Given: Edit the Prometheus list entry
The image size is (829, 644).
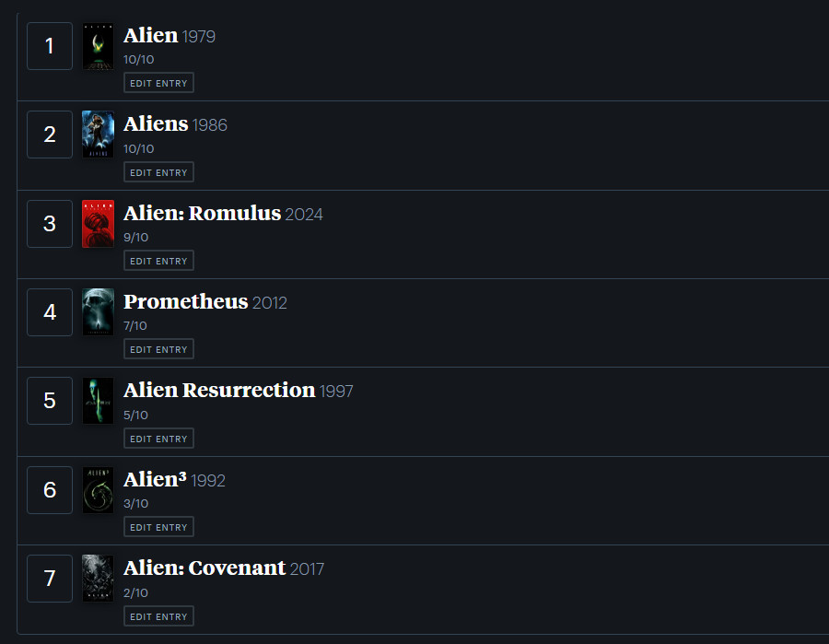Looking at the screenshot, I should click(x=158, y=349).
